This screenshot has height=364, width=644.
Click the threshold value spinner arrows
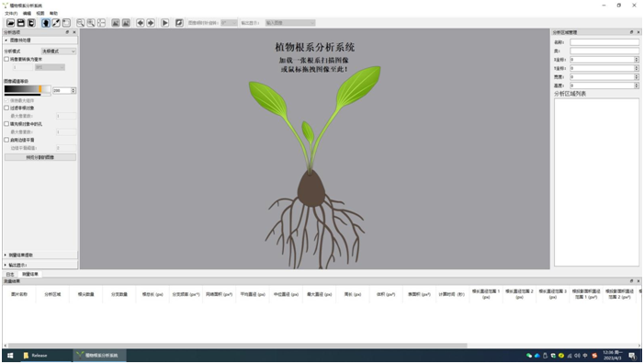coord(73,90)
